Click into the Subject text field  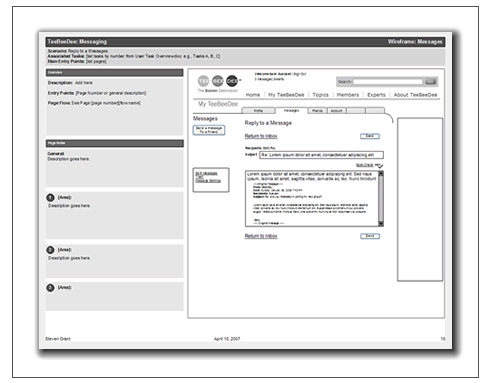[x=321, y=155]
